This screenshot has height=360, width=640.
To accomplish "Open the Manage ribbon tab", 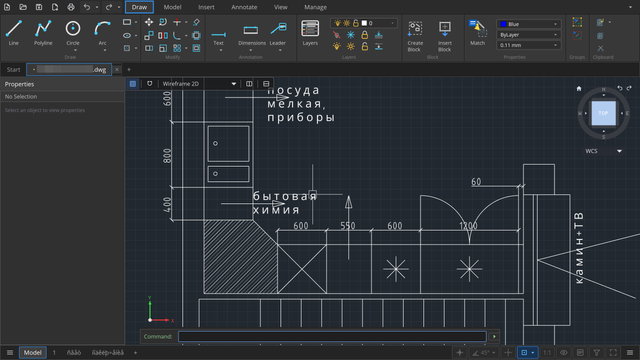I will coord(316,7).
